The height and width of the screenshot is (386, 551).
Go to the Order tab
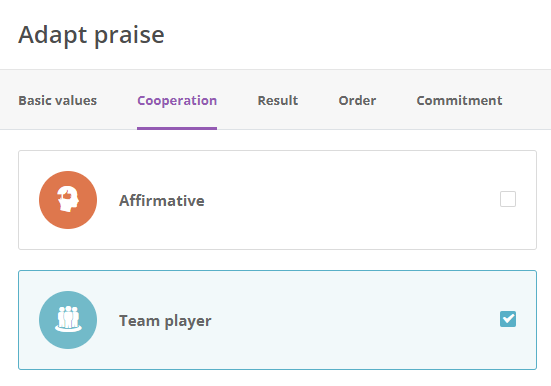coord(357,101)
